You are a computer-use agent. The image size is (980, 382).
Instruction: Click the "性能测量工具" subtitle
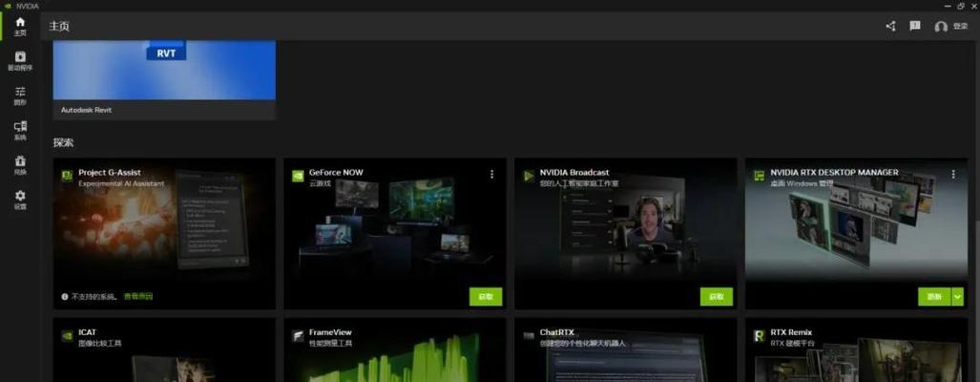click(x=330, y=344)
